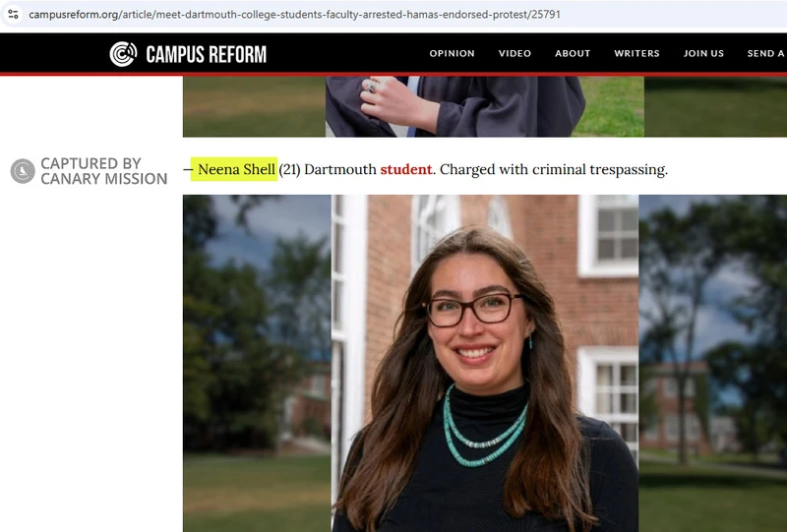
Task: Click the Campus Reform wordmark text
Action: click(x=207, y=54)
